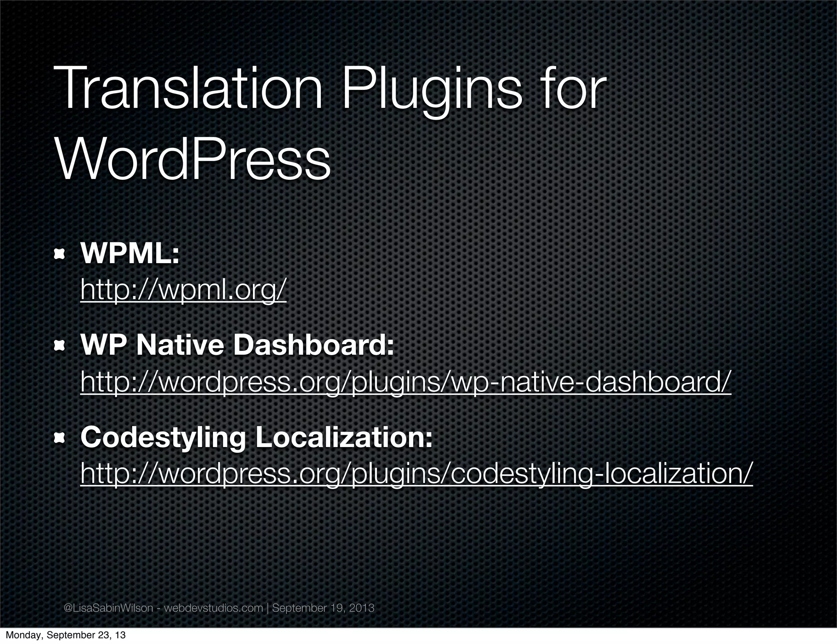Screen dimensions: 837x644
Task: Open the wp-native-dashboard plugin link
Action: coord(405,382)
